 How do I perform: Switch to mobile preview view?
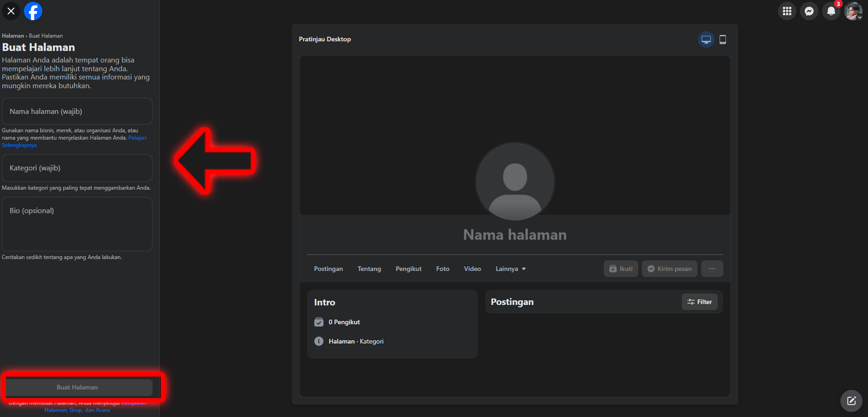coord(722,39)
